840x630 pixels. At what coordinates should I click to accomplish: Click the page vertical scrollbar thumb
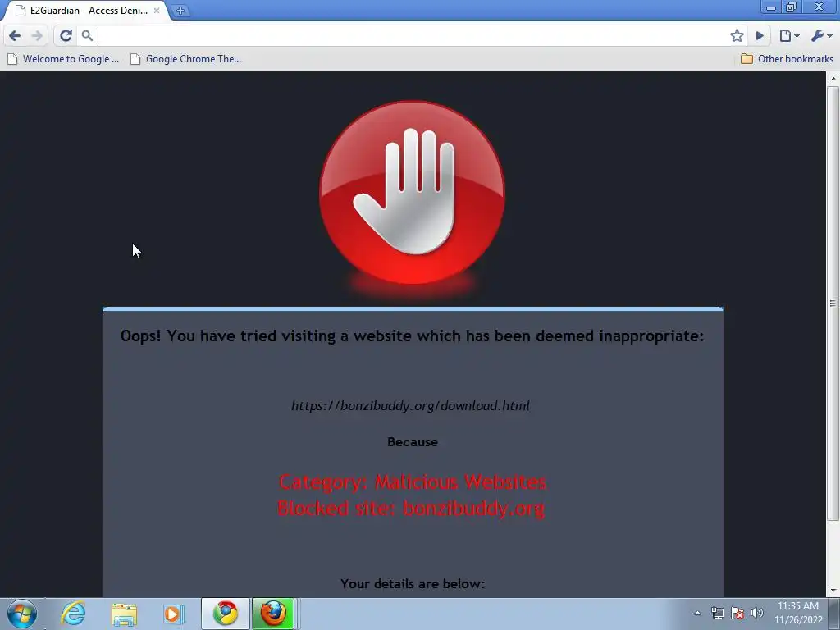(x=833, y=303)
